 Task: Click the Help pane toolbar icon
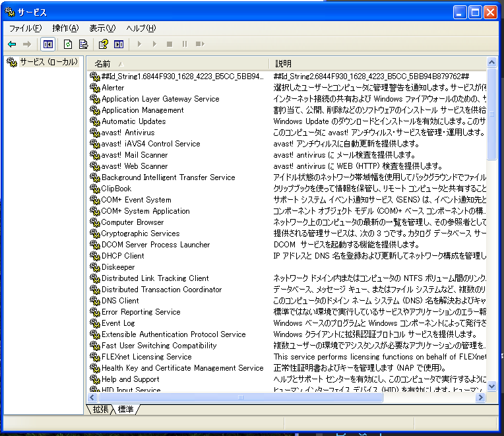pos(119,44)
